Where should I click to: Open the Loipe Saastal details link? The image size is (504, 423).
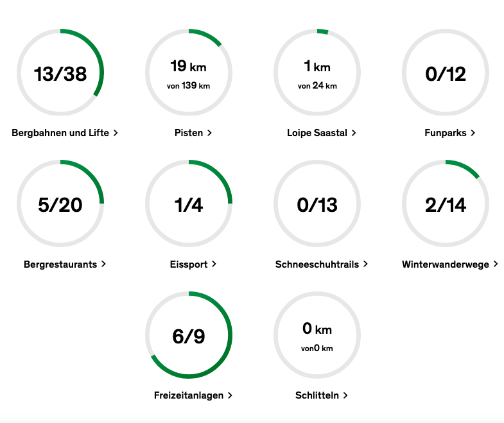(321, 133)
